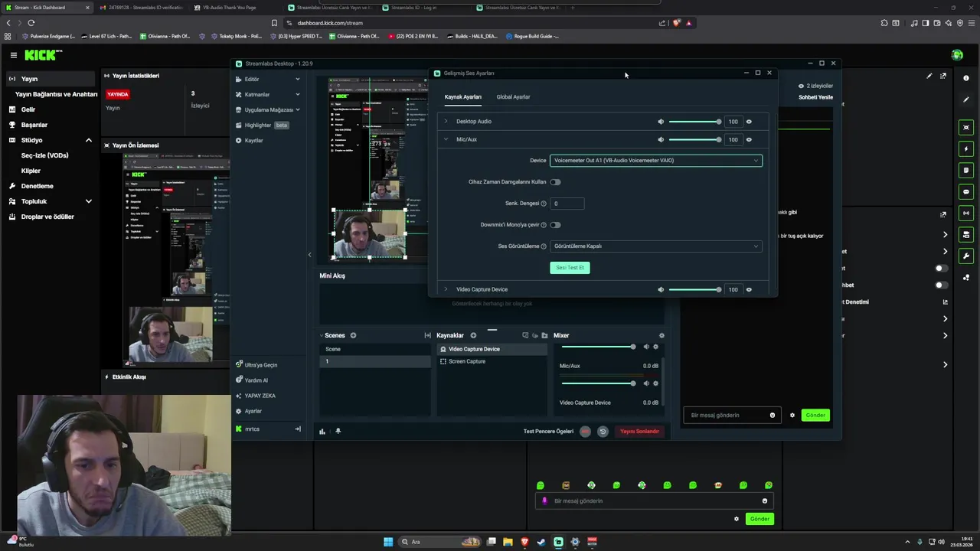
Task: Select Kaynak Ayarları tab
Action: pos(462,97)
